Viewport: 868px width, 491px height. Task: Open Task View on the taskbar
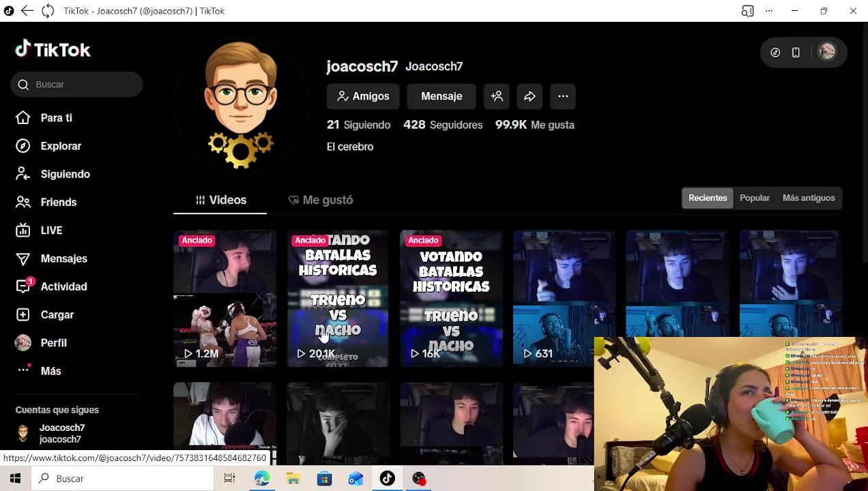coord(229,479)
